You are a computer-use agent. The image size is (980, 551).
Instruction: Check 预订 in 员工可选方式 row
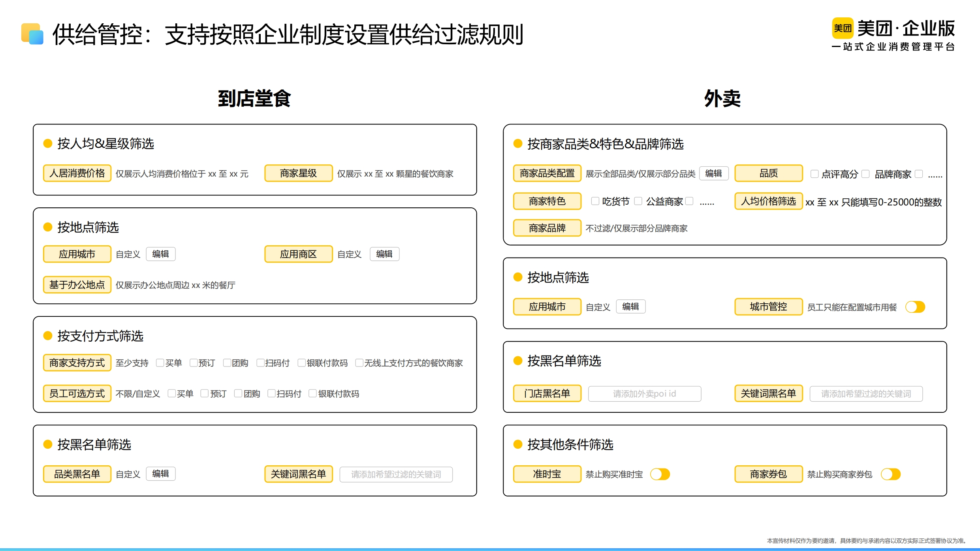tap(204, 393)
